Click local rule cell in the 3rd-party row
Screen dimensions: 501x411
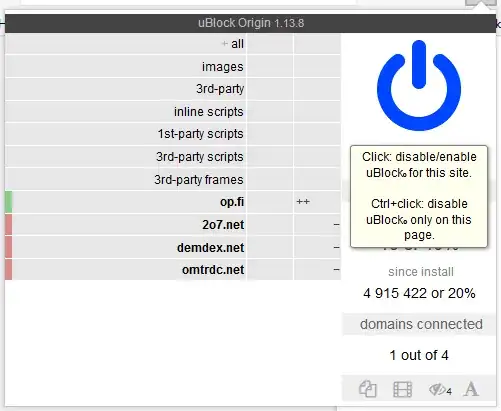point(317,89)
